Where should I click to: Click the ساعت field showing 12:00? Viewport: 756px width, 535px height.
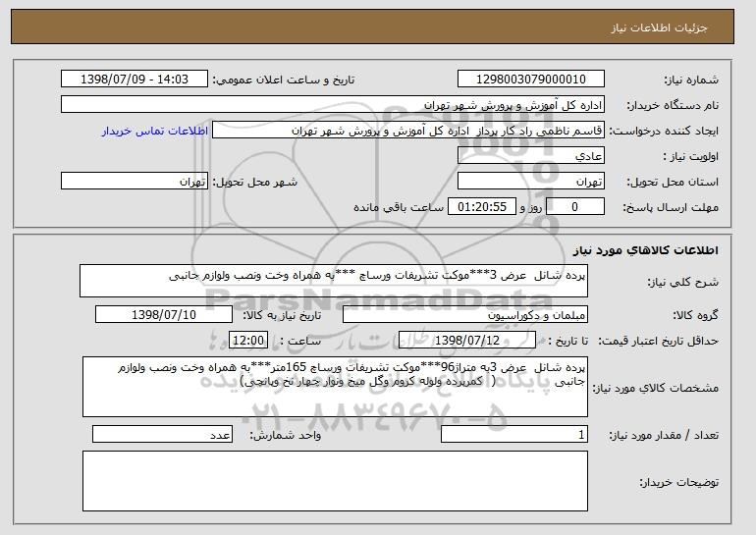pos(248,341)
